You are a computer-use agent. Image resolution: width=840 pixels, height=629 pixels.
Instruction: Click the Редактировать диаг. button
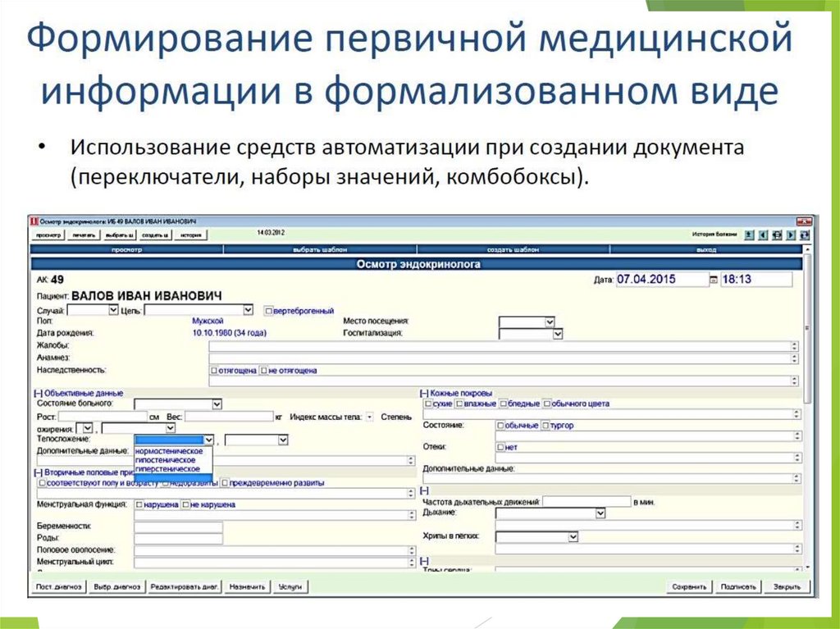point(185,587)
